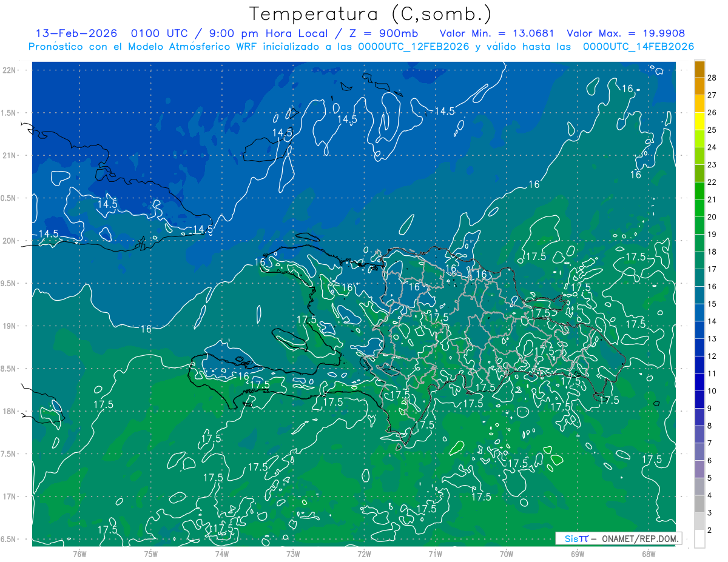This screenshot has height=562, width=728.
Task: Click the '22N' latitude axis label
Action: (9, 70)
